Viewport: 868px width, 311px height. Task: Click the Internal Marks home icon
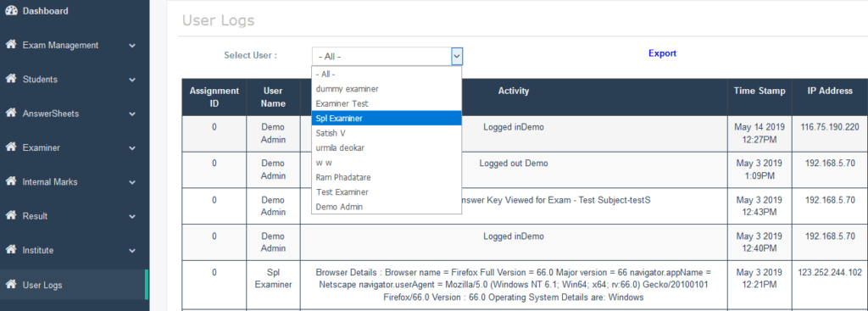[x=10, y=181]
